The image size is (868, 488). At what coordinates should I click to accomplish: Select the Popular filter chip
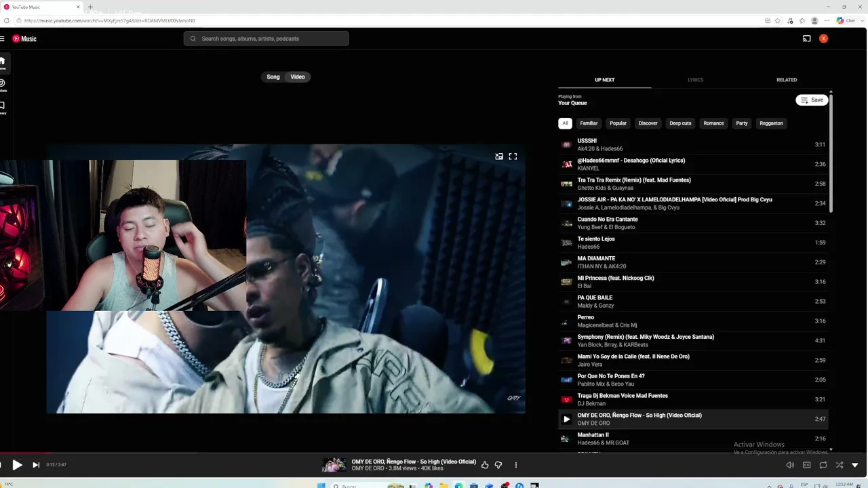coord(618,123)
